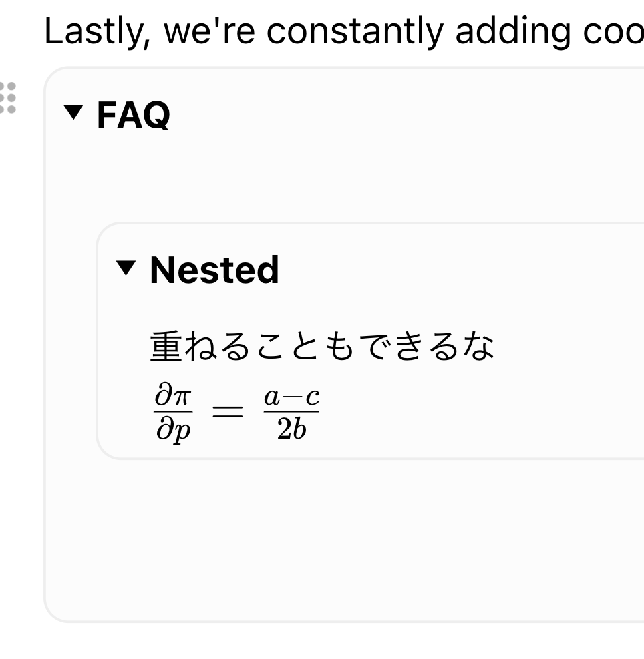Place cursor in the Nested heading

point(214,270)
